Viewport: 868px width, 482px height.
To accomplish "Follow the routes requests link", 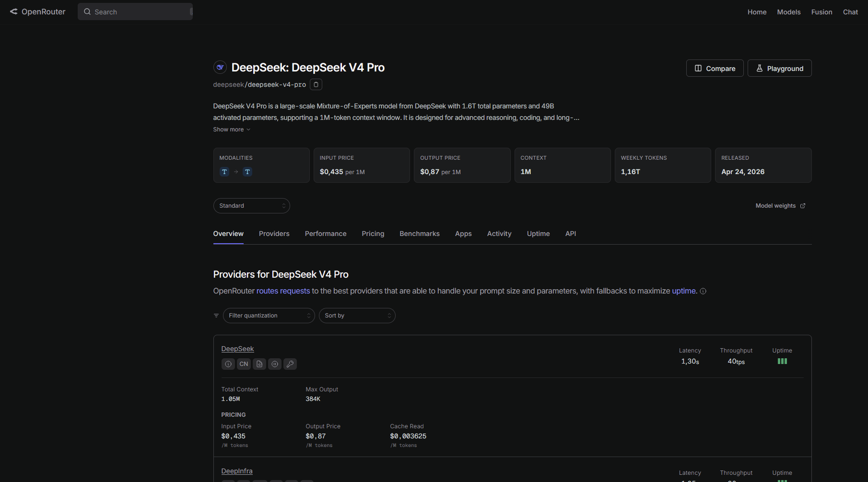I will tap(283, 291).
